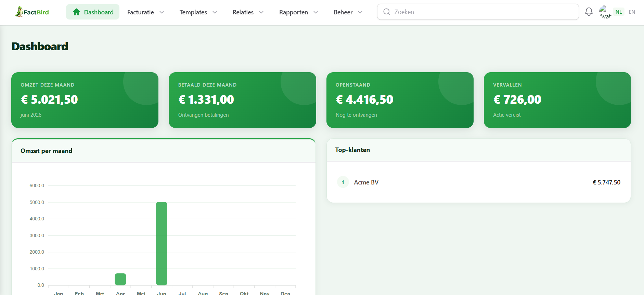Click the Nog te ontvangen text
Viewport: 644px width, 295px height.
coord(356,115)
